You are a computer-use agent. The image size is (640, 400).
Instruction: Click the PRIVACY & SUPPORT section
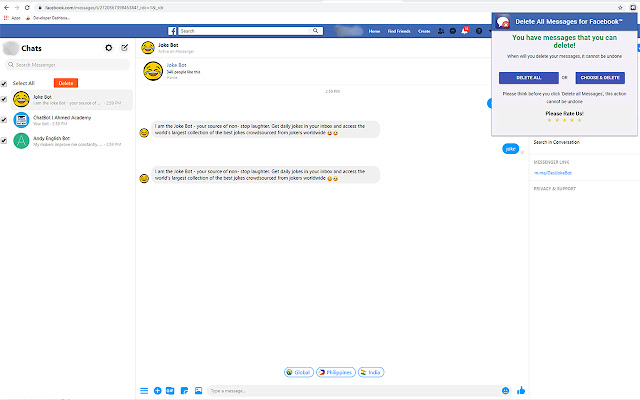554,189
